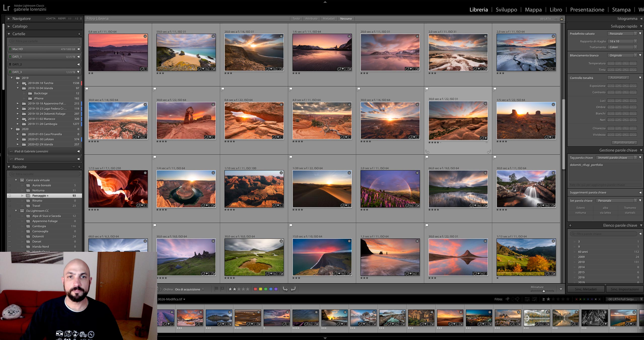The image size is (644, 340).
Task: Change rating operator greater-or-equal symbol
Action: click(543, 299)
